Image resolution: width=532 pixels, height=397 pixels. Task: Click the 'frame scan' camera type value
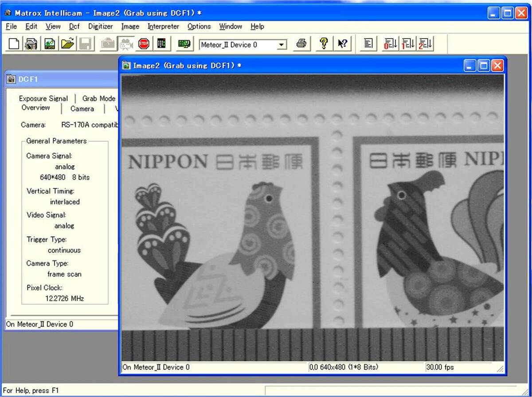[64, 274]
